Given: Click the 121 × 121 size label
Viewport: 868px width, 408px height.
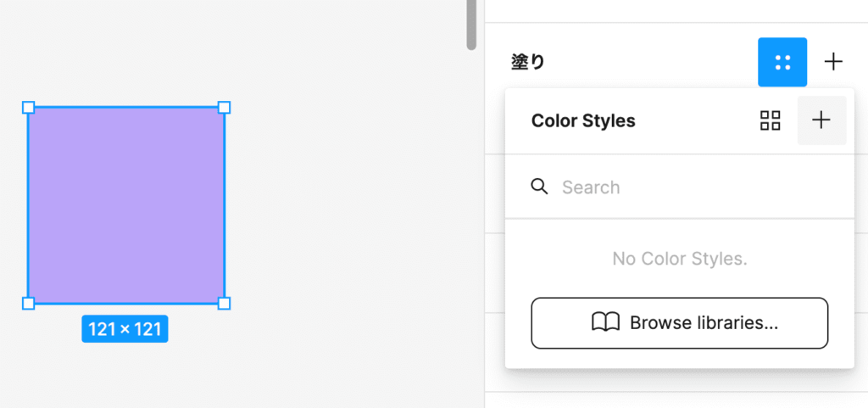Looking at the screenshot, I should pos(125,329).
